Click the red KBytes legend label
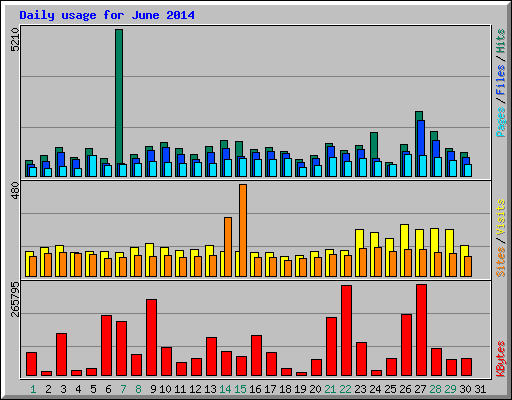The width and height of the screenshot is (512, 400). tap(500, 359)
